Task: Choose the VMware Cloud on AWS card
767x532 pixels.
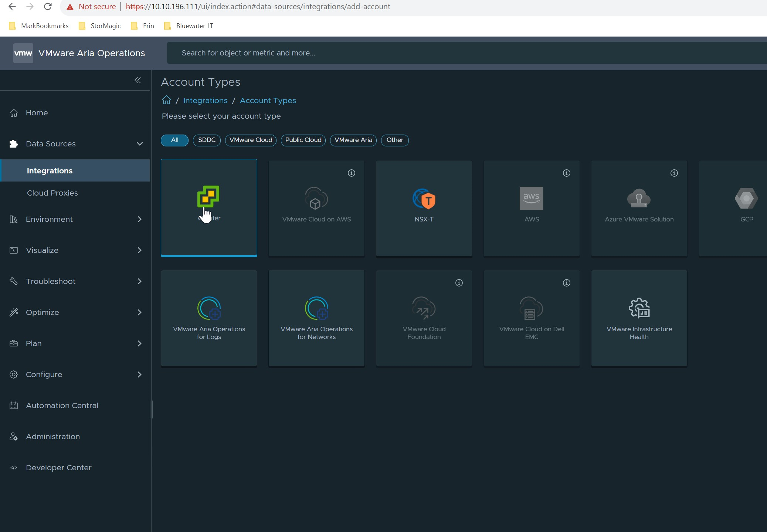Action: coord(316,208)
